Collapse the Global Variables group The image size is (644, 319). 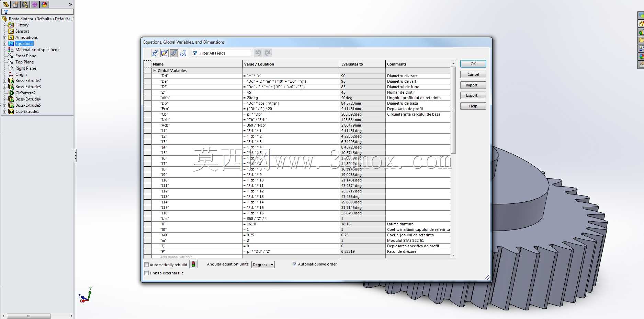coord(155,71)
